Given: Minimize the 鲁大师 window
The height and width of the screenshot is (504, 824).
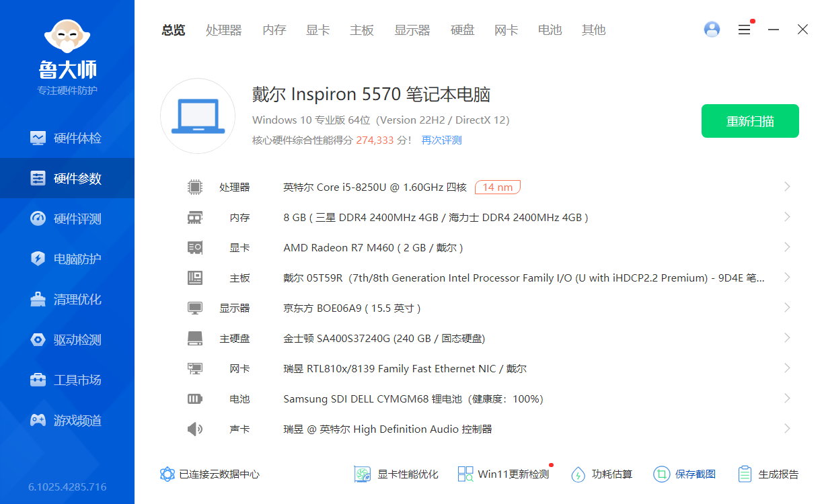Looking at the screenshot, I should point(774,30).
